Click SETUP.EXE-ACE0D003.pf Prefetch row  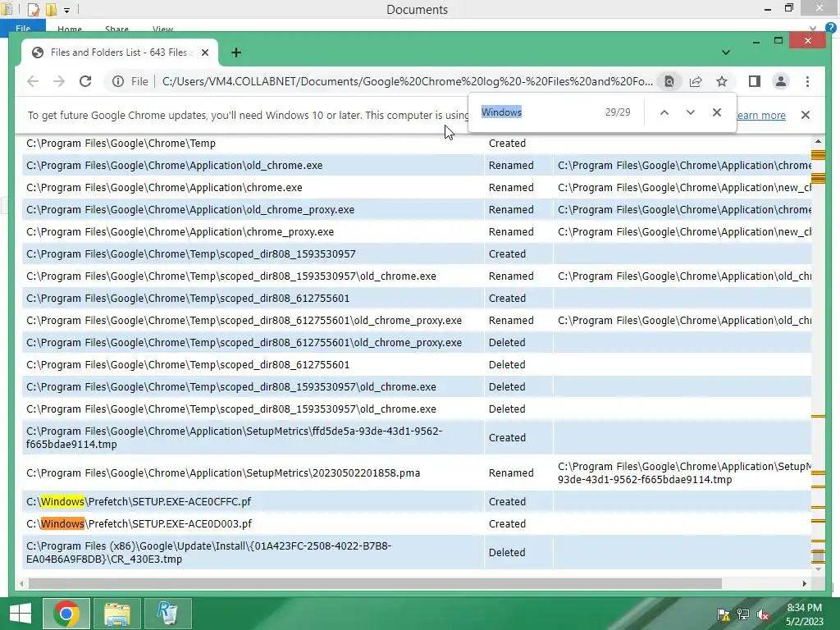[x=417, y=524]
